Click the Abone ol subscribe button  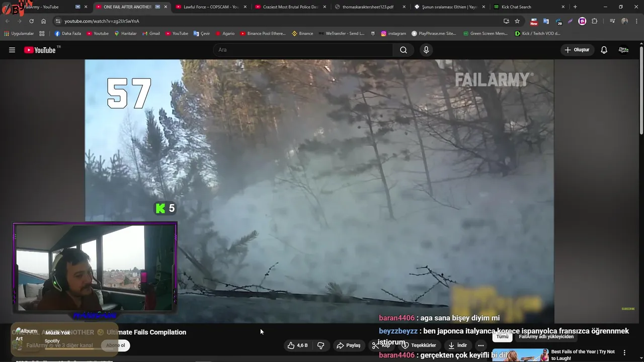point(116,345)
